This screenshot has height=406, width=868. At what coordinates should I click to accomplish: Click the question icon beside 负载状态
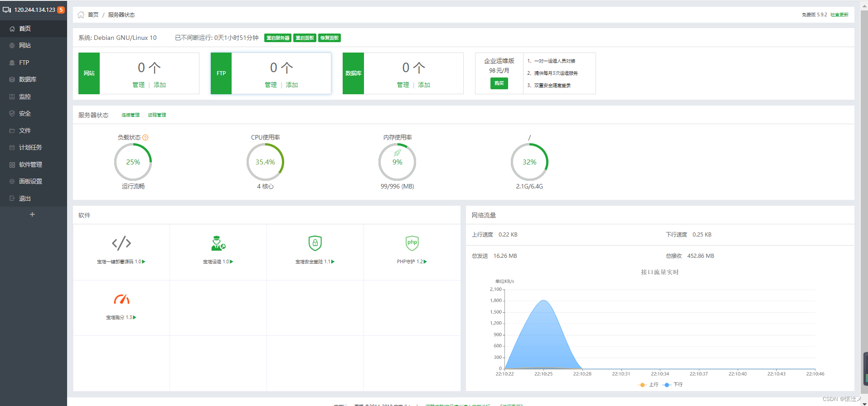point(145,137)
